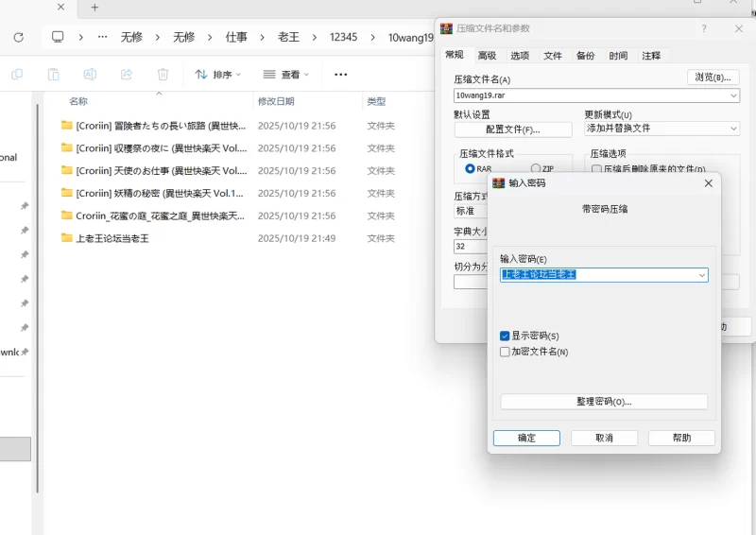
Task: Open the breadcrumb ellipsis overflow
Action: pyautogui.click(x=102, y=37)
